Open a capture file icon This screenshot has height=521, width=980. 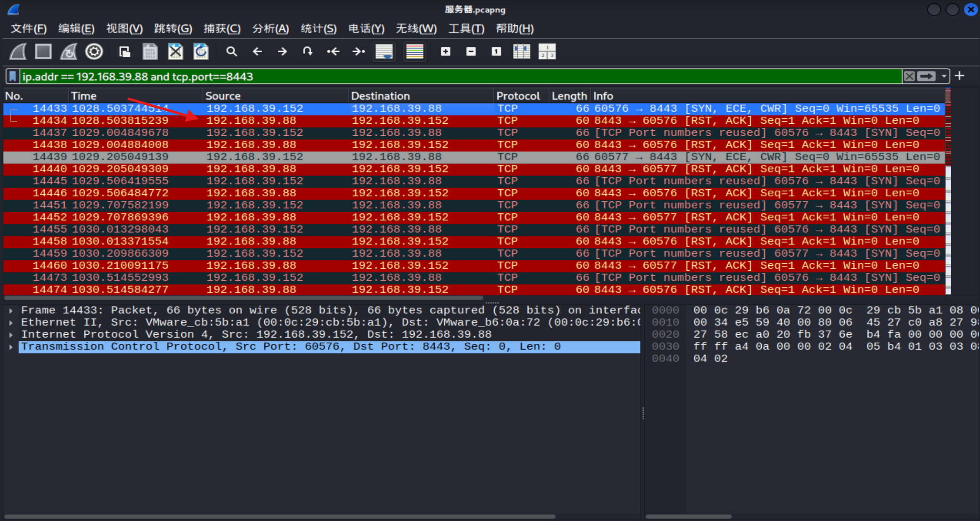coord(124,52)
